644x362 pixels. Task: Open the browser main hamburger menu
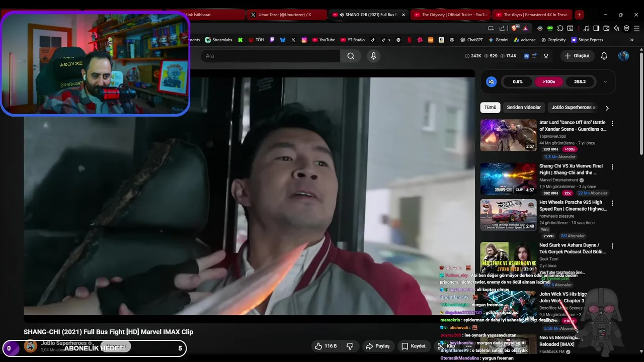coord(636,28)
